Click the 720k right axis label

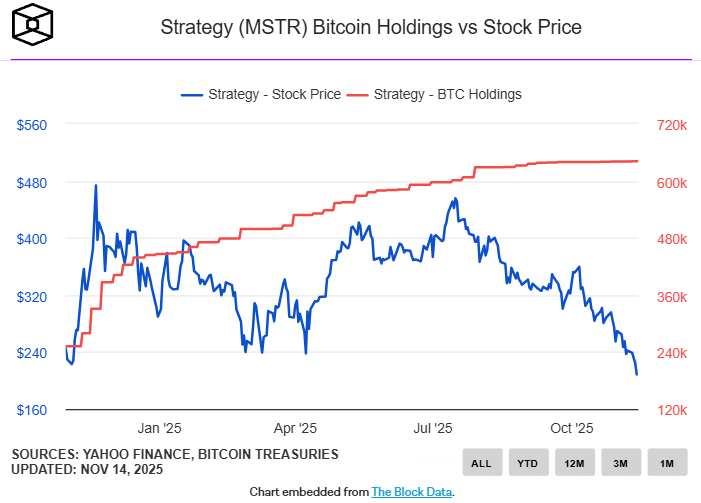coord(672,125)
